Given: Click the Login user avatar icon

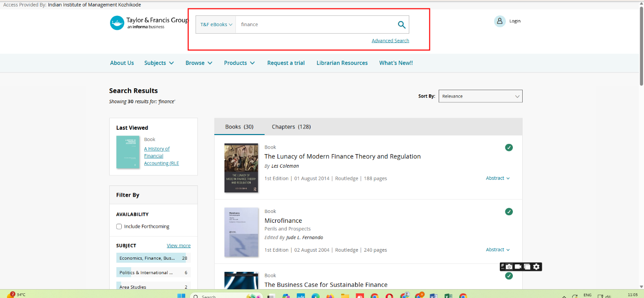Looking at the screenshot, I should pos(500,21).
